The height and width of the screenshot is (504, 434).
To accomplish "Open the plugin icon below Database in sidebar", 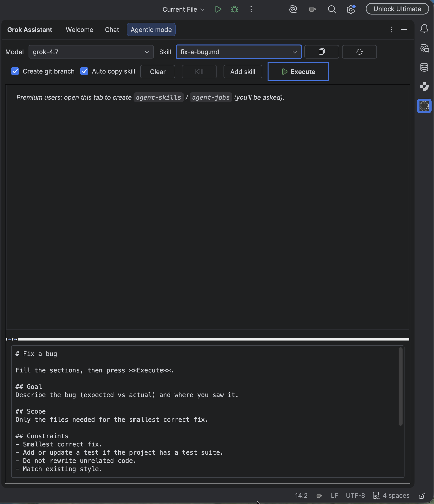I will tap(424, 86).
